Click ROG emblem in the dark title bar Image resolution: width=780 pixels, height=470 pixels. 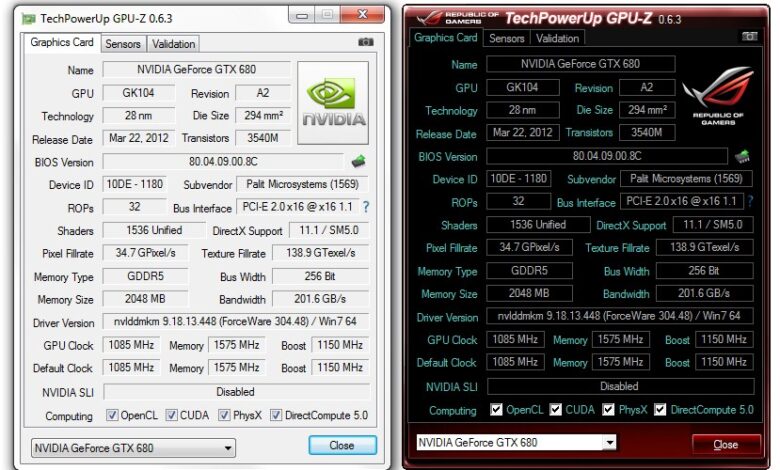(429, 18)
